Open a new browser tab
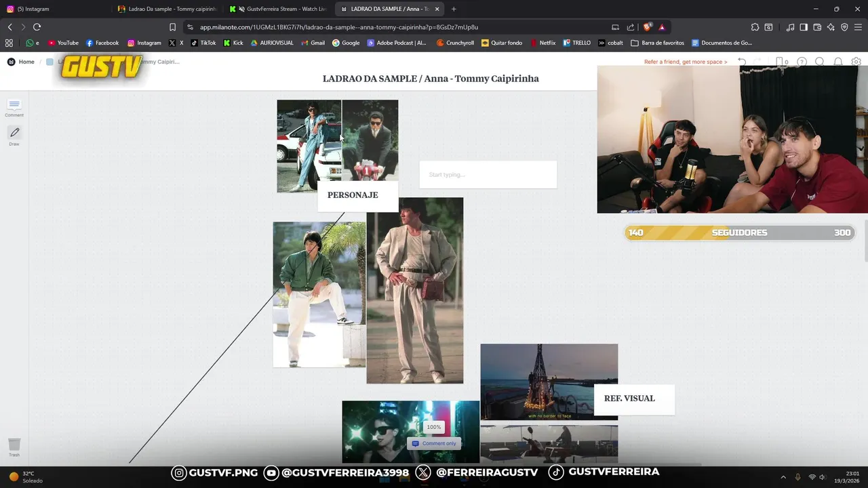 [x=454, y=9]
